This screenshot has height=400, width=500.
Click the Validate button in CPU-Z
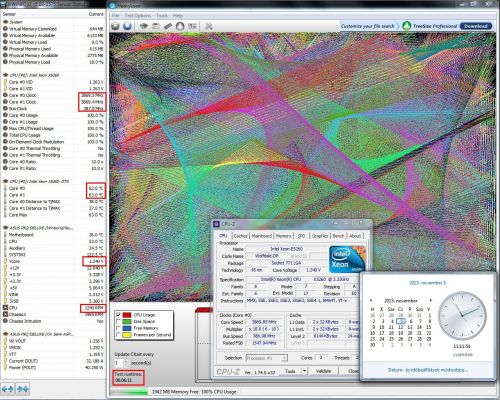[x=323, y=371]
